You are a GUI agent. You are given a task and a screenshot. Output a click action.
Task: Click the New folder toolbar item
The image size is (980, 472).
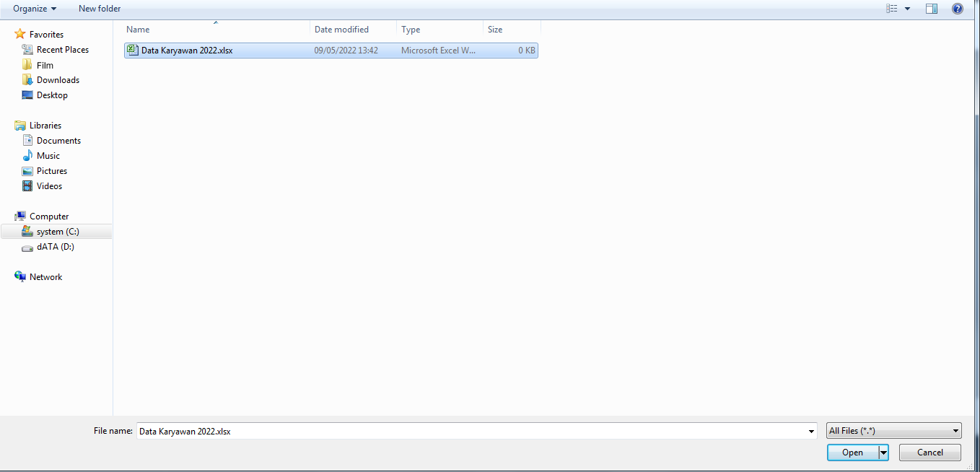click(100, 9)
